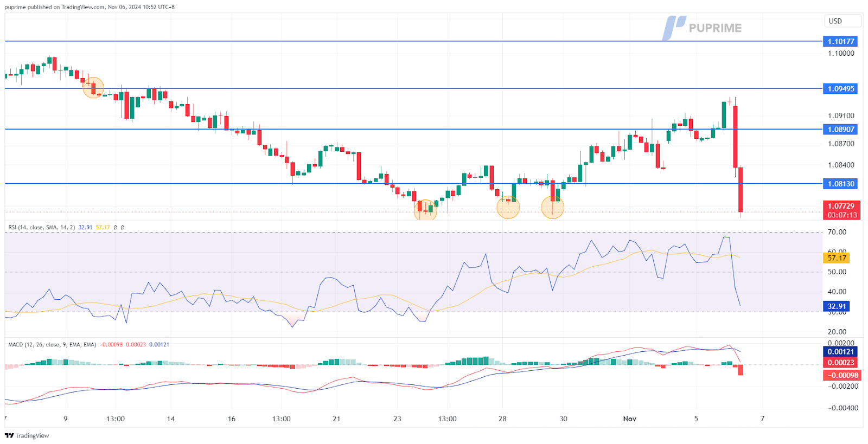Click date 21 on the time axis
The height and width of the screenshot is (444, 868).
[336, 419]
